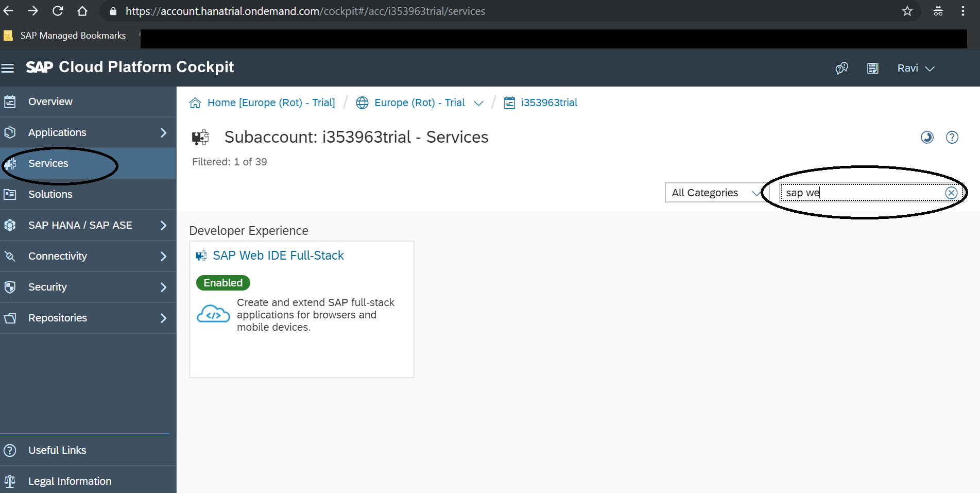Go to i353963trial breadcrumb link
This screenshot has height=493, width=980.
click(549, 103)
